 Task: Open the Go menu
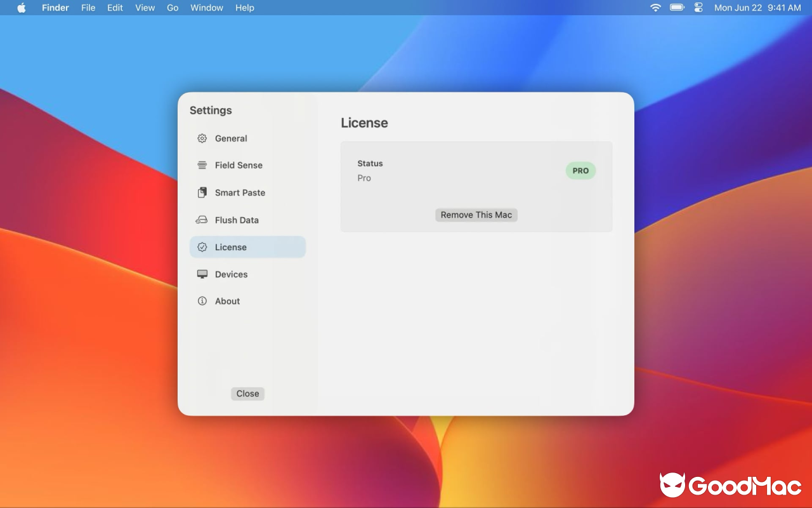[x=173, y=8]
